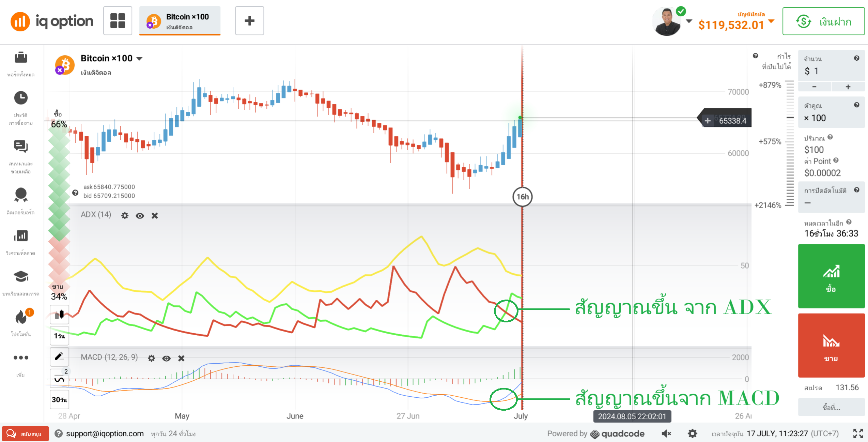Viewport: 868px width, 442px height.
Task: Switch to the Bitcoin ×100 tab
Action: pos(180,21)
